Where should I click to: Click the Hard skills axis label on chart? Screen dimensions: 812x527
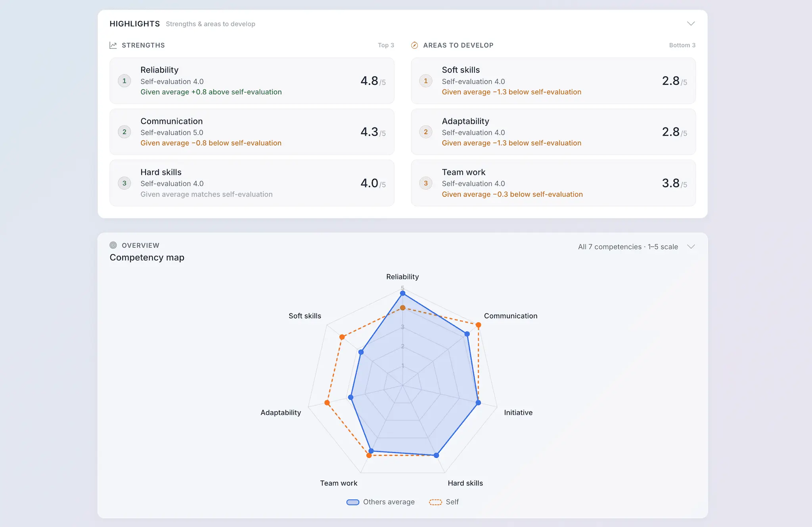[x=465, y=483]
